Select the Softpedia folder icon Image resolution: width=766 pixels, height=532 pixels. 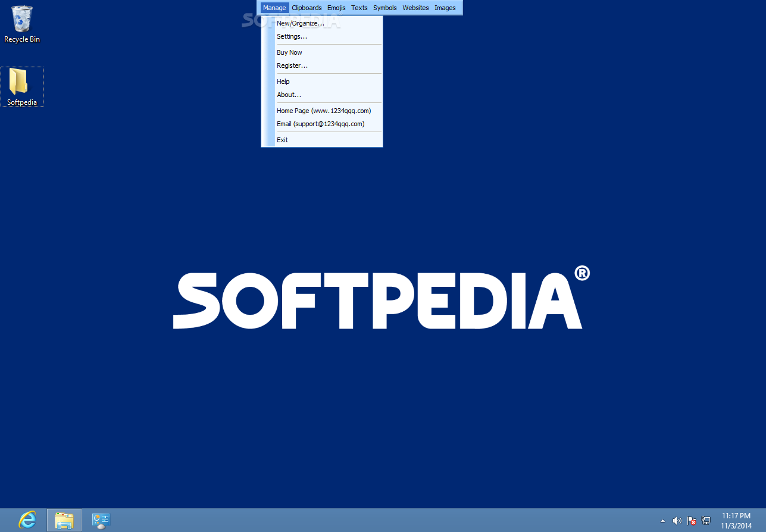coord(22,87)
